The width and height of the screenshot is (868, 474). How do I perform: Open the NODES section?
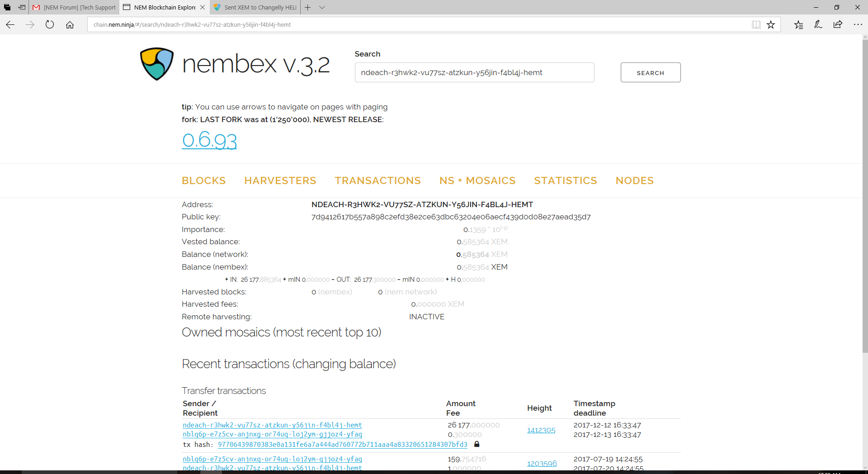635,180
